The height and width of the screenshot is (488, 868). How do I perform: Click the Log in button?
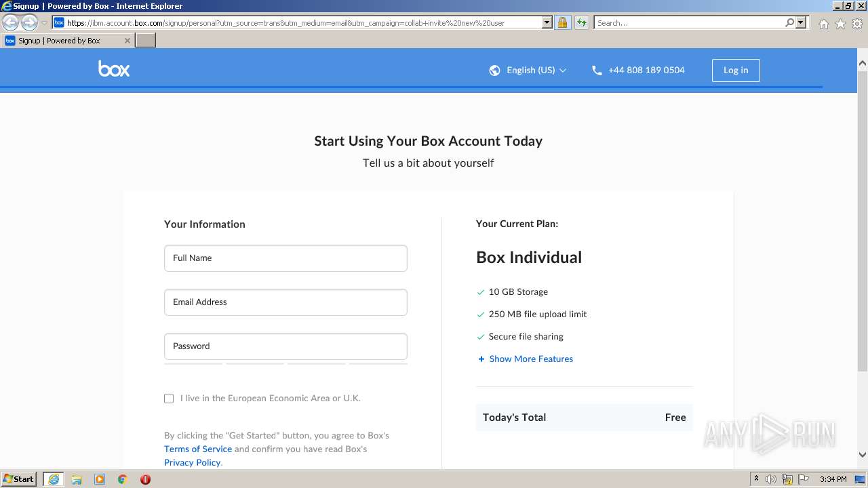pyautogui.click(x=736, y=70)
